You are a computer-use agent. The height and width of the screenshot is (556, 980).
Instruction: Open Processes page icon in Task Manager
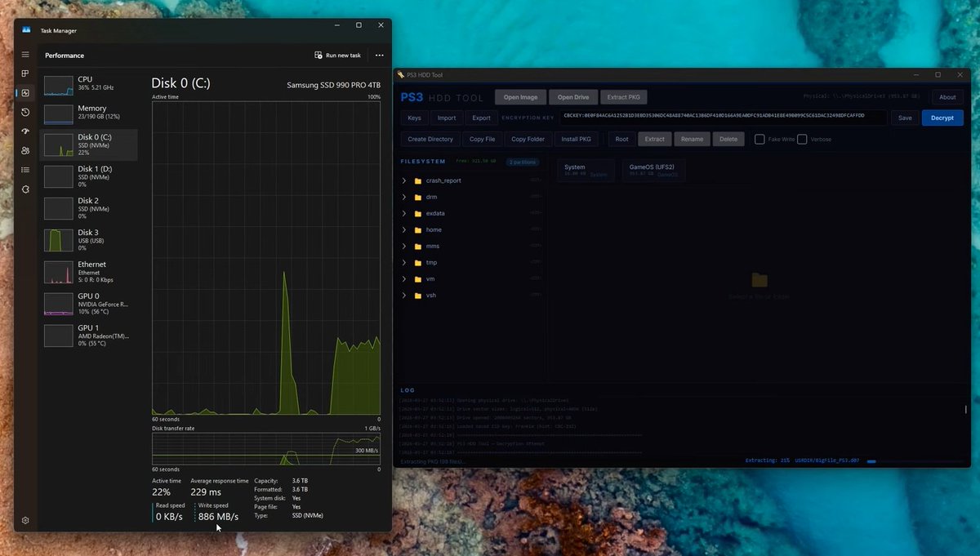click(x=25, y=73)
